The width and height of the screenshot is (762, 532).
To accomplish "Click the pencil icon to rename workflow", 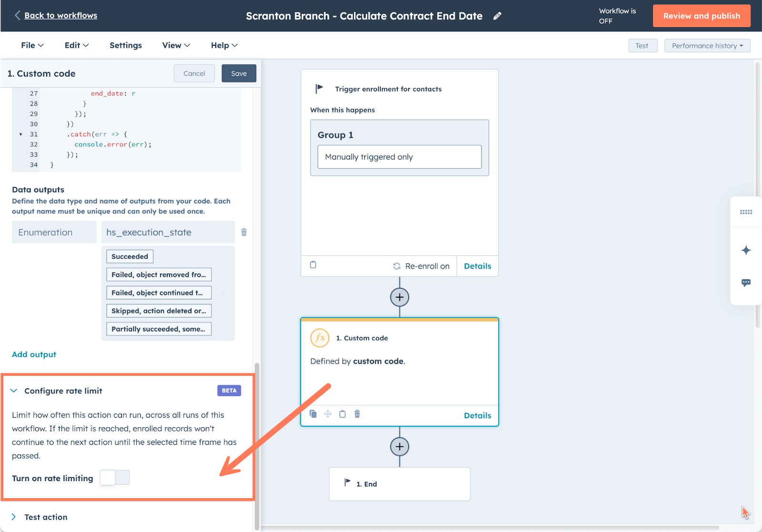I will [x=497, y=16].
